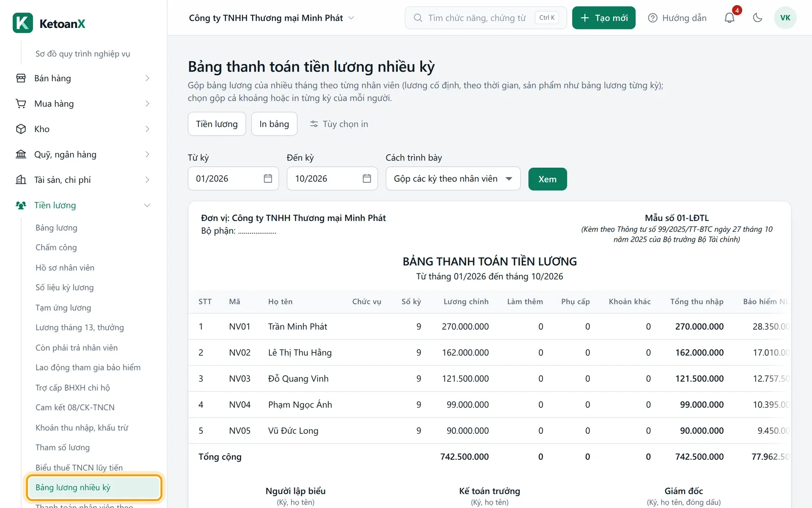Click the Bán hàng store icon
The image size is (812, 508).
click(x=21, y=78)
